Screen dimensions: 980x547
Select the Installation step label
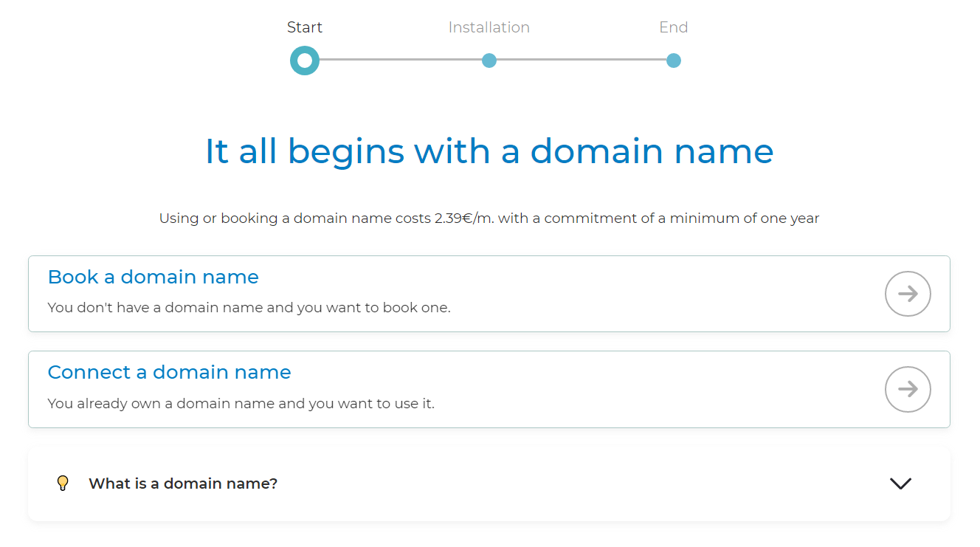click(x=489, y=27)
